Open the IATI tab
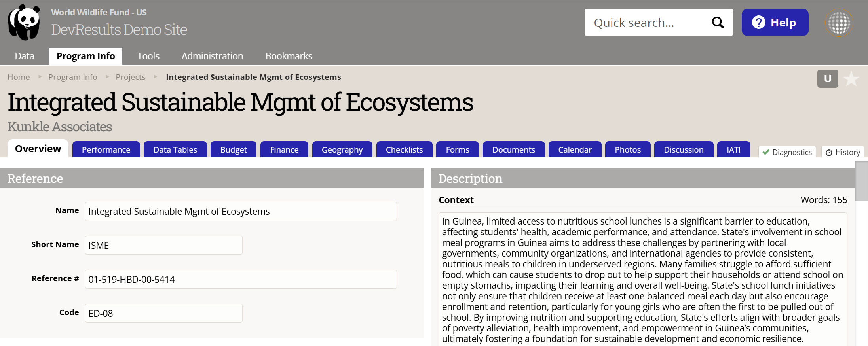 (733, 150)
